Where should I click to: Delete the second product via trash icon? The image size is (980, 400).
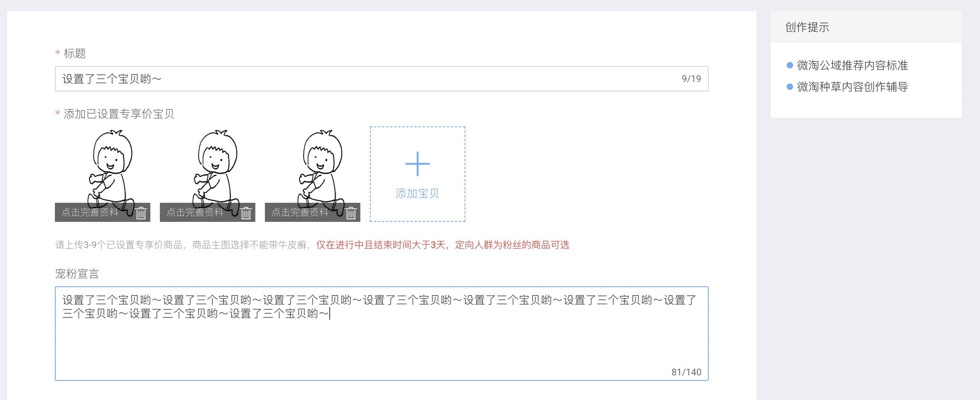click(x=246, y=213)
